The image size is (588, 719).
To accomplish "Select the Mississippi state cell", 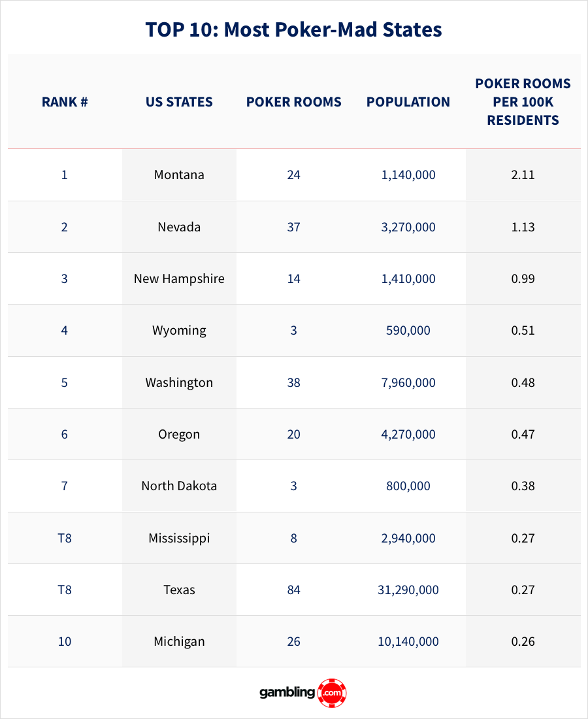I will [x=179, y=538].
